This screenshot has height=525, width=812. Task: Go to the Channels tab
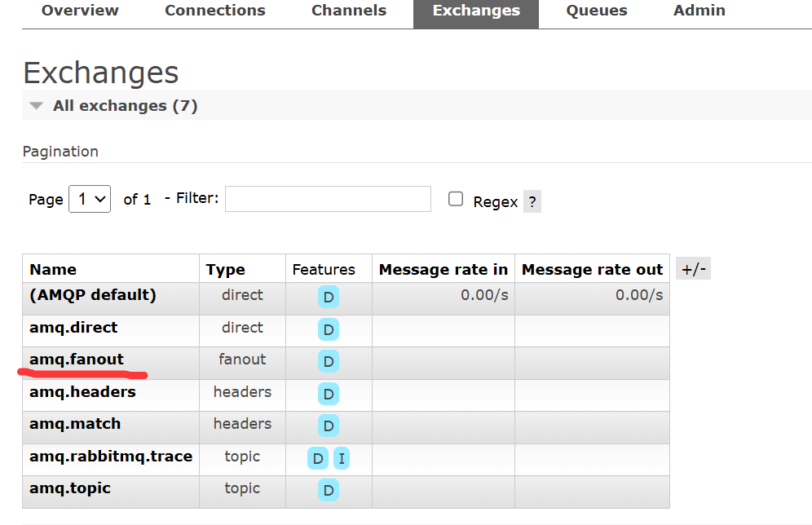point(349,11)
